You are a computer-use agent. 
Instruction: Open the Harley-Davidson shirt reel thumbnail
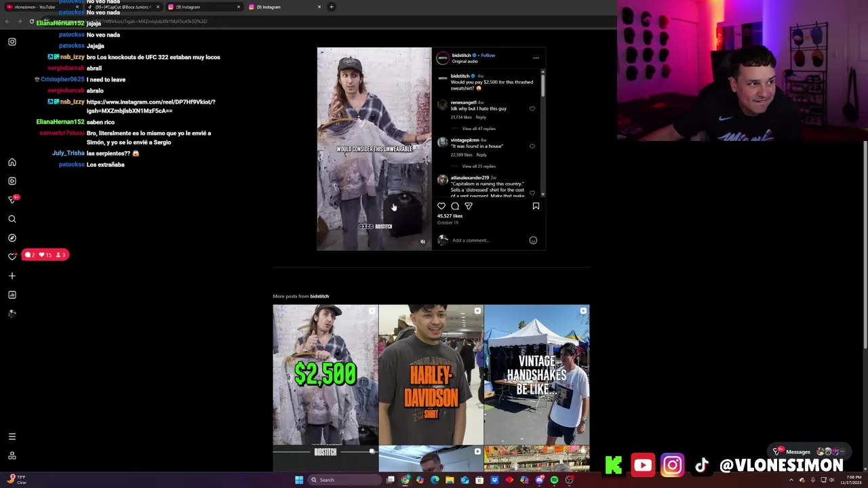click(431, 375)
